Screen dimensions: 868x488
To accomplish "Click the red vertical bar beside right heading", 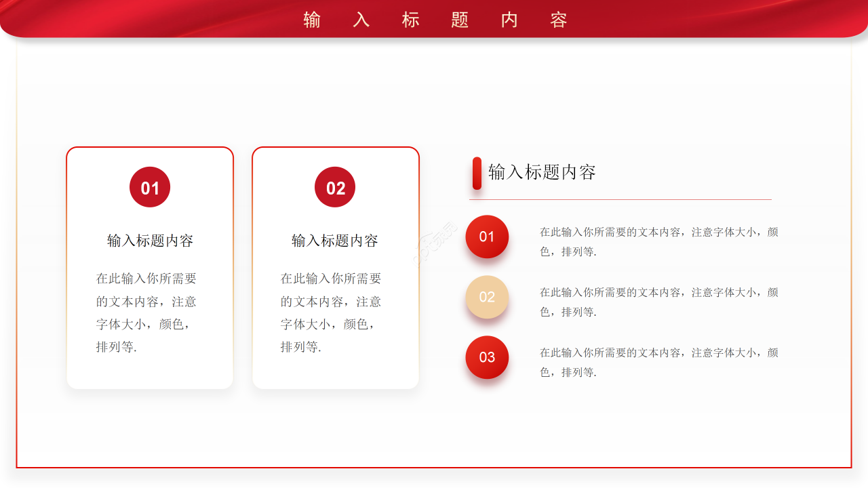I will click(x=477, y=173).
